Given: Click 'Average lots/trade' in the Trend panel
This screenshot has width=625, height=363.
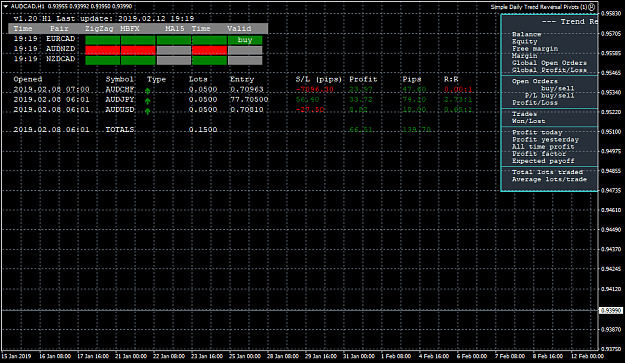Looking at the screenshot, I should tap(549, 179).
